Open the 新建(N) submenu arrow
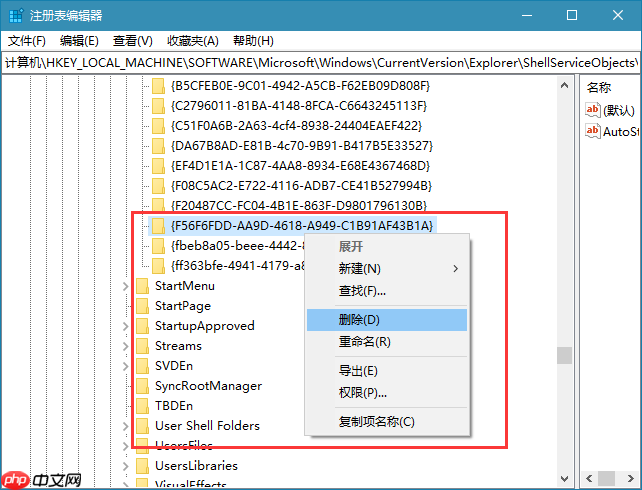 pyautogui.click(x=456, y=269)
